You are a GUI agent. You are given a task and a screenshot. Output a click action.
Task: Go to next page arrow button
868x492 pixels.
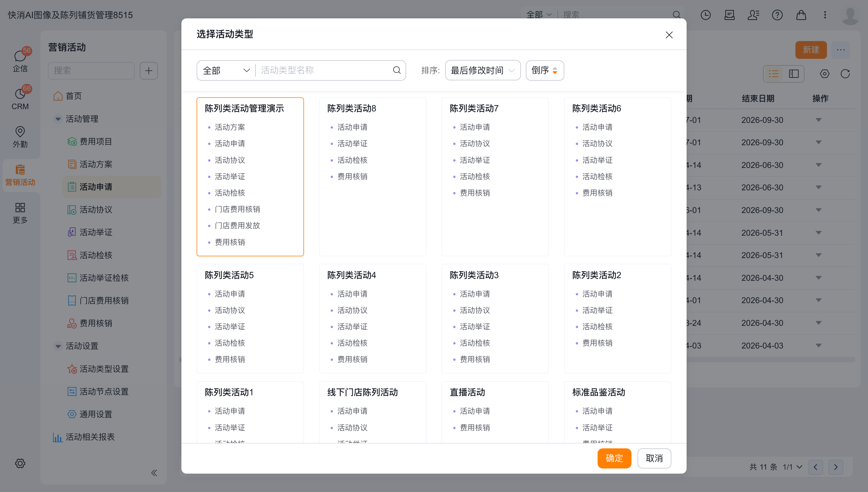pyautogui.click(x=836, y=467)
